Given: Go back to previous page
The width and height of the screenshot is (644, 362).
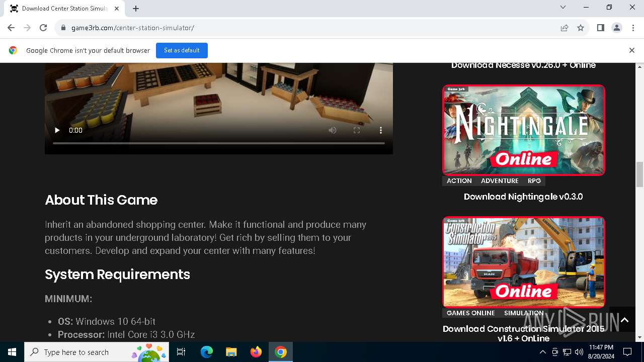Looking at the screenshot, I should pos(11,28).
